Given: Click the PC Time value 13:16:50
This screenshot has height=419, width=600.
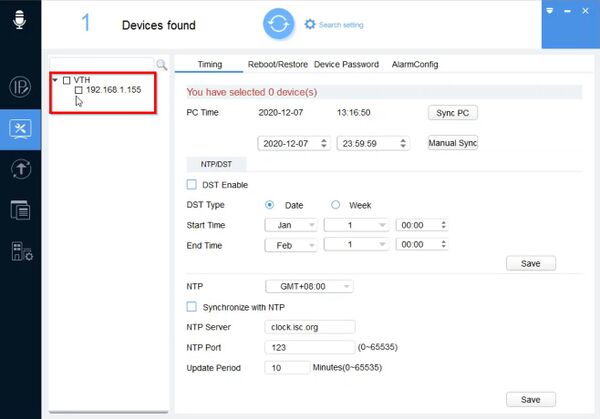Looking at the screenshot, I should [353, 112].
